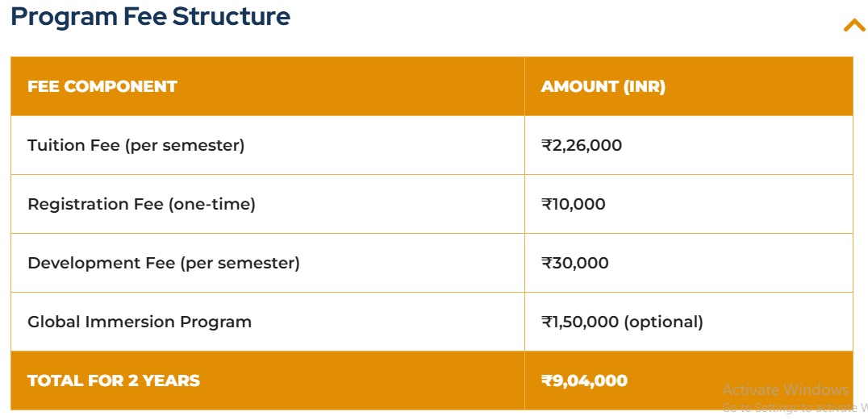The image size is (868, 420).
Task: Select the FEE COMPONENT column header
Action: (102, 87)
